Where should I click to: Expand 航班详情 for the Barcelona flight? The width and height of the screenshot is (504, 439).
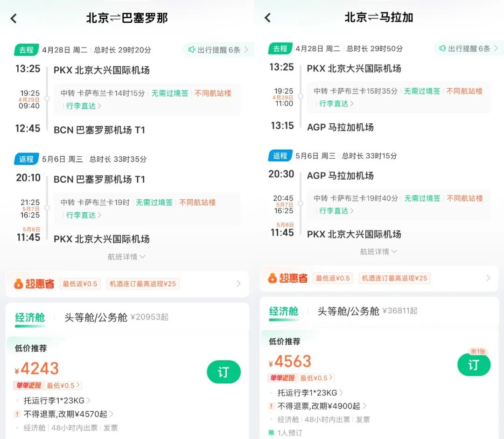point(126,257)
